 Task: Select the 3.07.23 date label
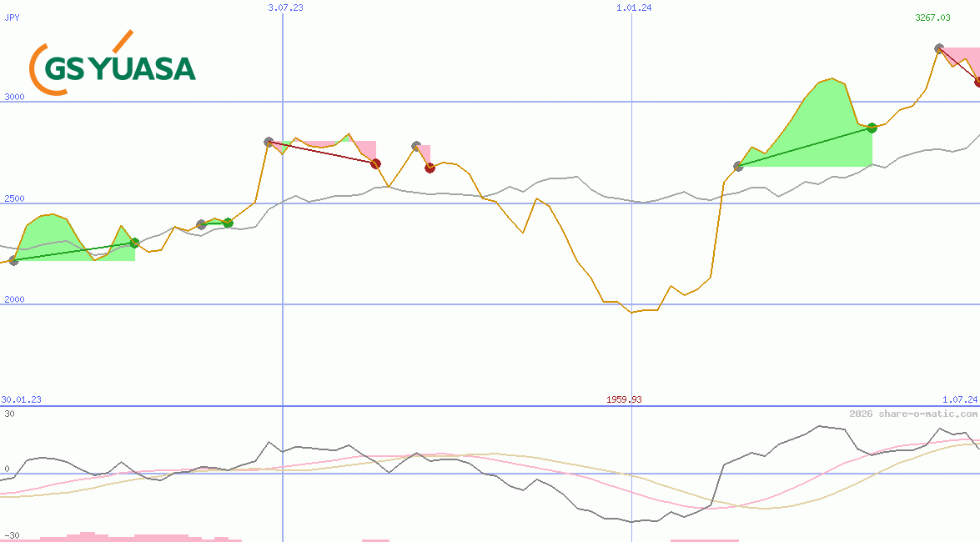pos(285,8)
